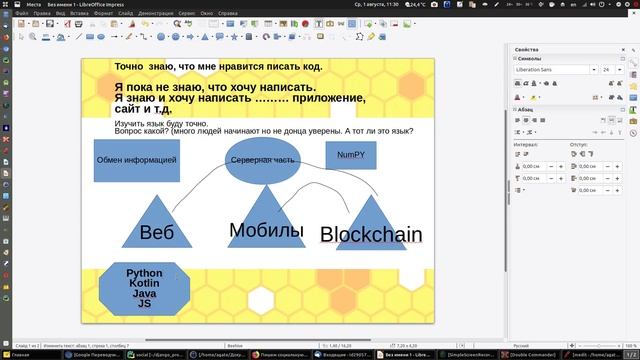Click the Toggle Point Edit Mode icon
This screenshot has height=360, width=640.
[x=360, y=37]
